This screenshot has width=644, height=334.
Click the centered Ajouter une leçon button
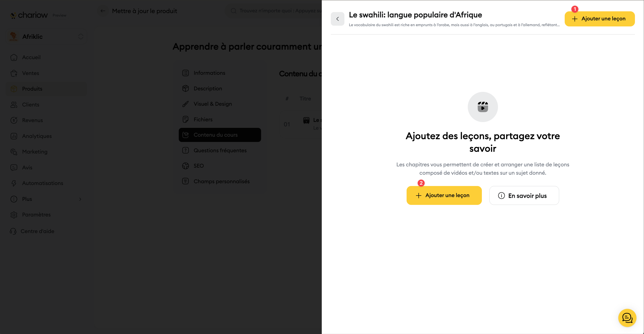tap(444, 195)
